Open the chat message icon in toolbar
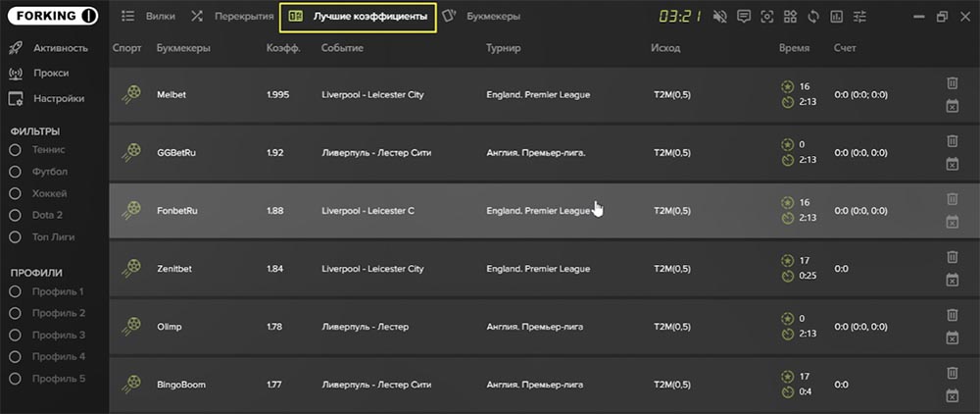Screen dimensions: 980x414 [x=744, y=17]
